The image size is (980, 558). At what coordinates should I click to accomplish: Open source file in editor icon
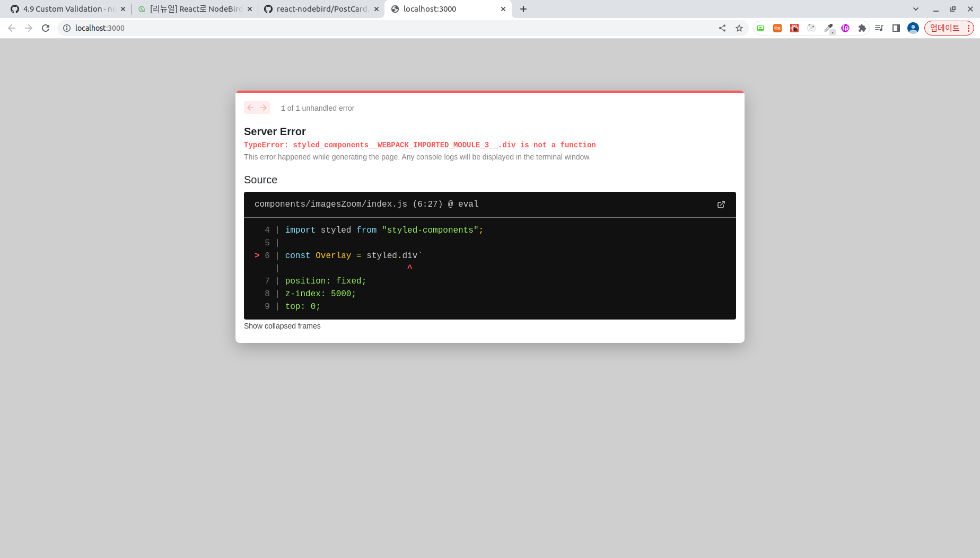[x=721, y=205]
